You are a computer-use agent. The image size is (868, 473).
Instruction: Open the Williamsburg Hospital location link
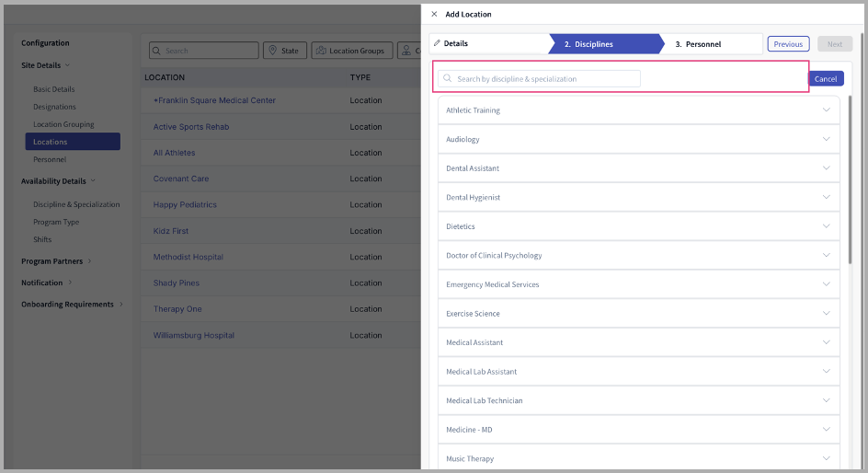pos(194,336)
